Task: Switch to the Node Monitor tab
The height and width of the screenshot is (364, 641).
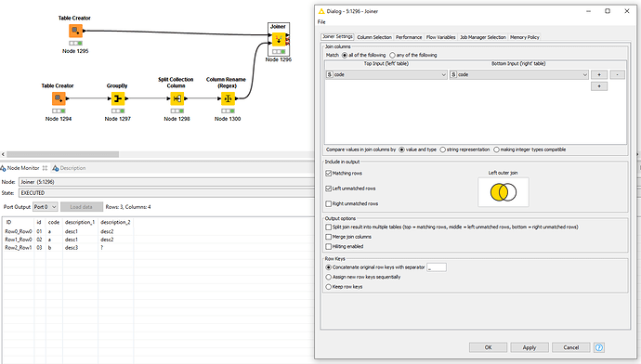Action: pyautogui.click(x=23, y=168)
